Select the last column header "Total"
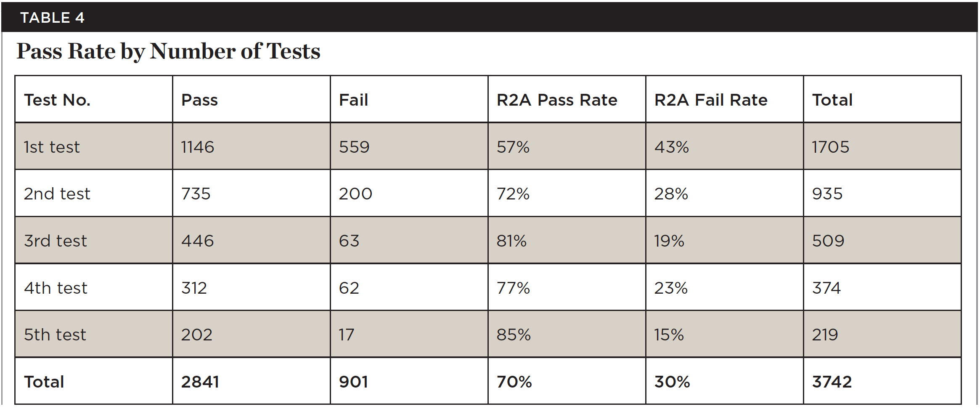 coord(832,100)
